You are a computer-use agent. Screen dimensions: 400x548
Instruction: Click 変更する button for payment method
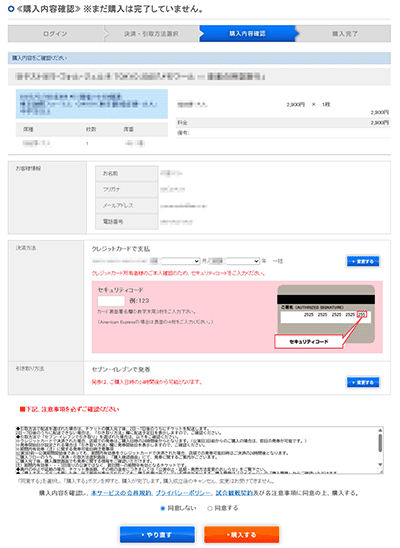point(363,261)
